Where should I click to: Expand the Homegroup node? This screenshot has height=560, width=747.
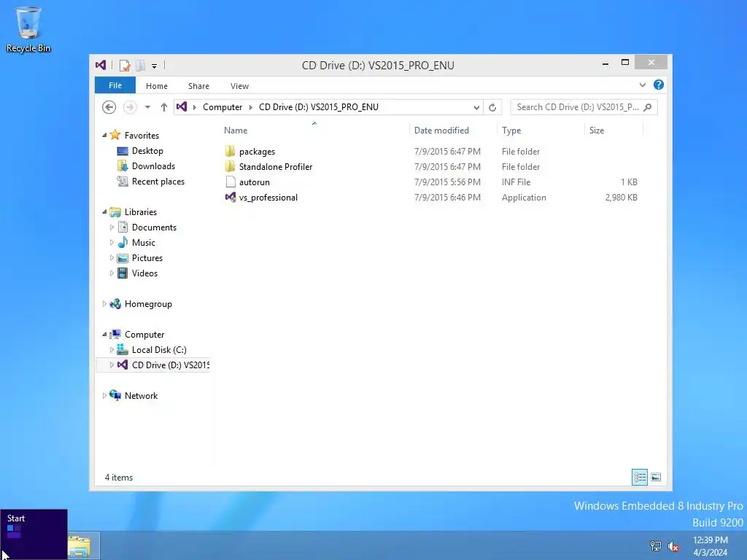point(104,304)
